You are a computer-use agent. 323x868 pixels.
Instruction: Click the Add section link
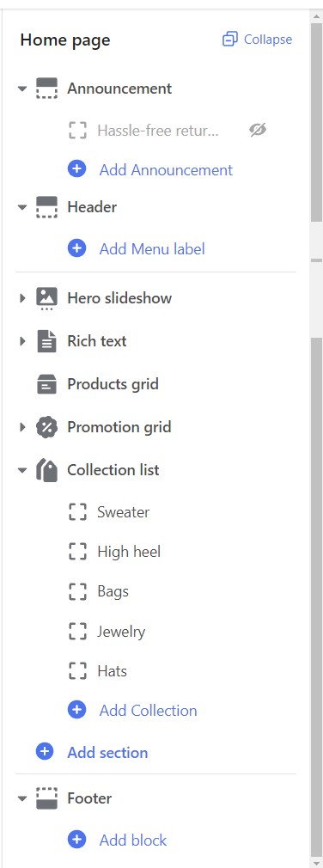tap(107, 753)
